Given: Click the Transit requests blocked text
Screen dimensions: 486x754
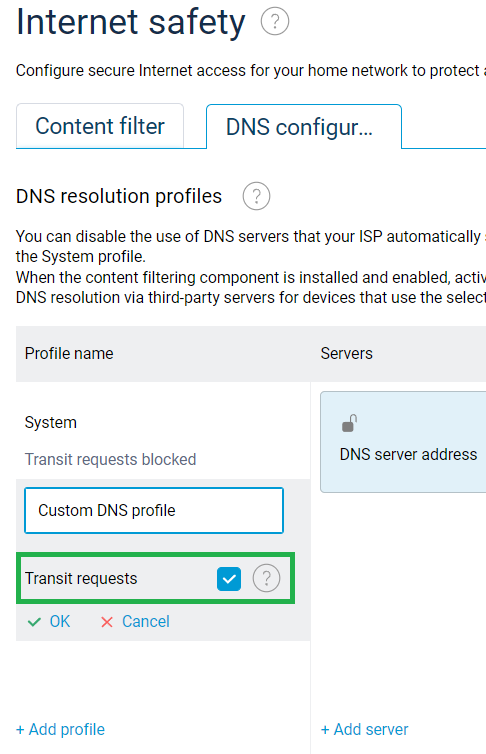Looking at the screenshot, I should [x=110, y=459].
